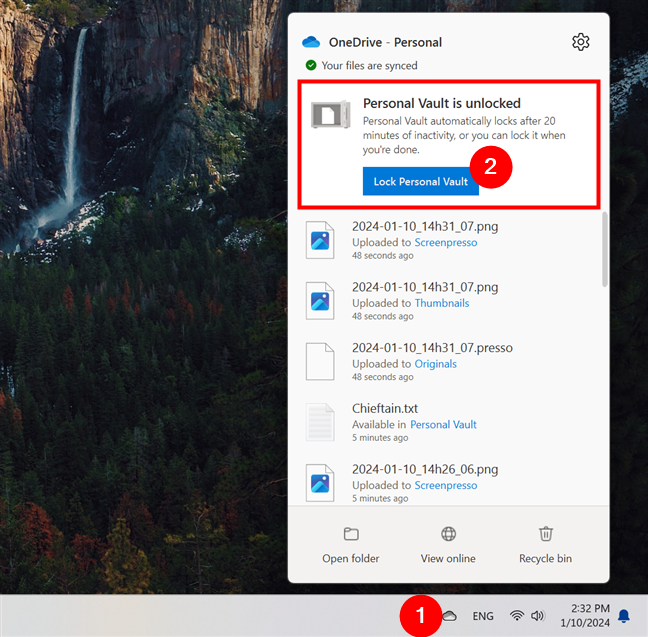
Task: Open clock showing 2:32 PM
Action: pyautogui.click(x=585, y=616)
